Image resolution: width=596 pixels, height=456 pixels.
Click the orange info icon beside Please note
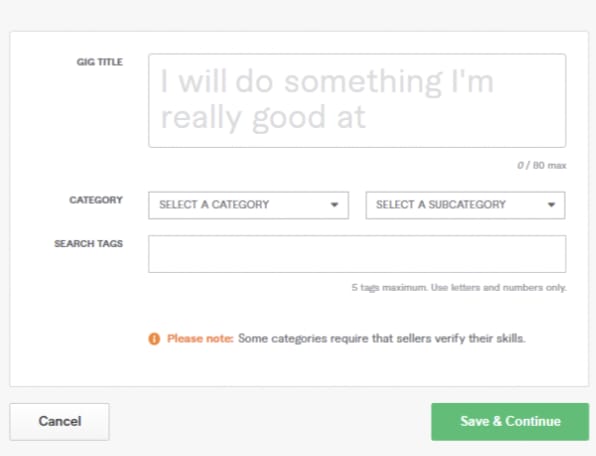154,339
